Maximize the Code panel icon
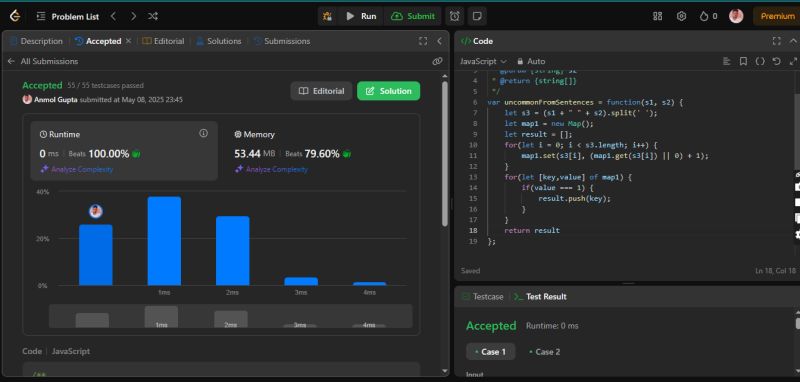The width and height of the screenshot is (800, 382). point(777,41)
